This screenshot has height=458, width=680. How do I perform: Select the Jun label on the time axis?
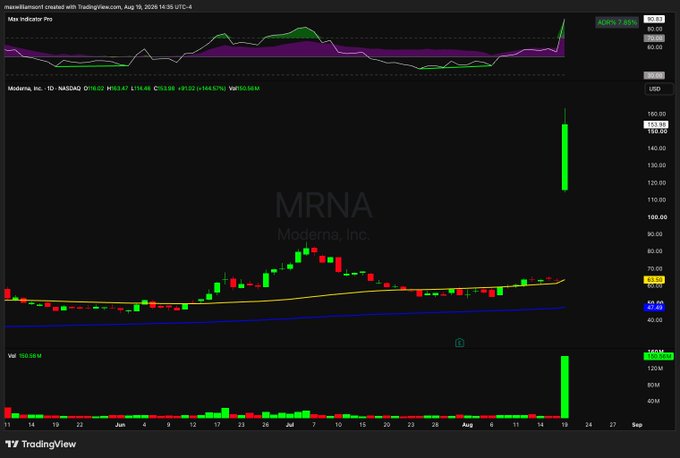tap(120, 425)
